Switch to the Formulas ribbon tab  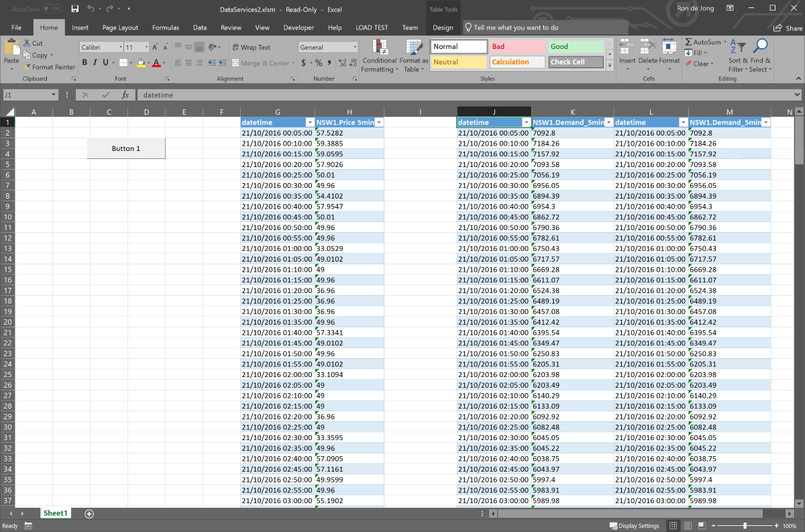pos(165,28)
